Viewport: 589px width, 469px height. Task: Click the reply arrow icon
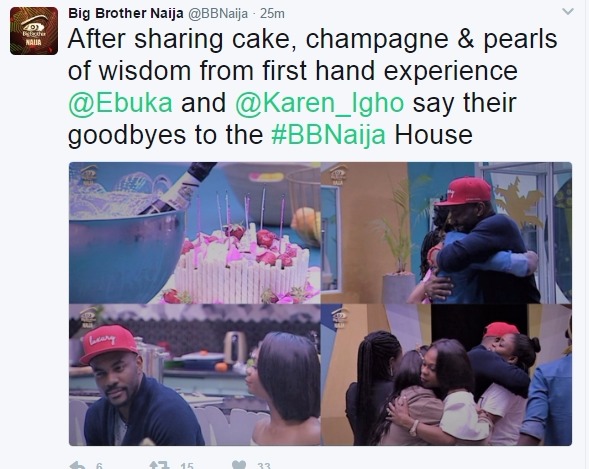pyautogui.click(x=78, y=465)
